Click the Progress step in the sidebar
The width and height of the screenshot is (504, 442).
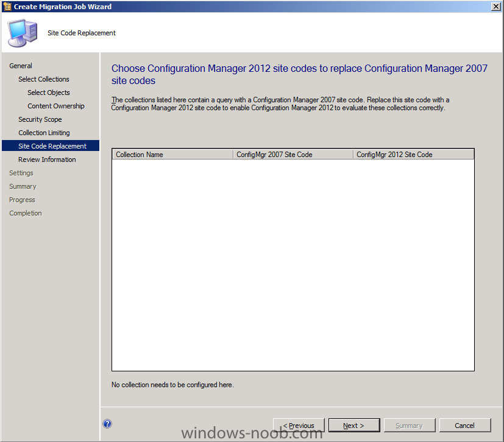click(x=22, y=200)
